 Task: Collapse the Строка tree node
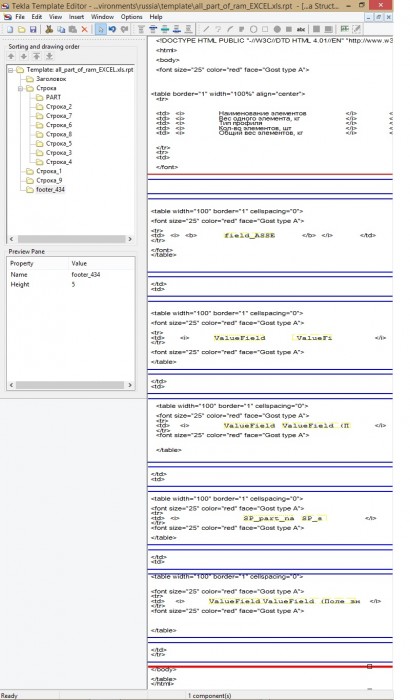[21, 88]
